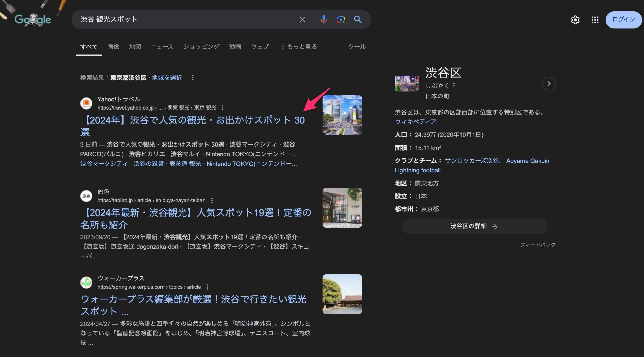Click the ログイン button
The width and height of the screenshot is (644, 357).
[x=623, y=20]
